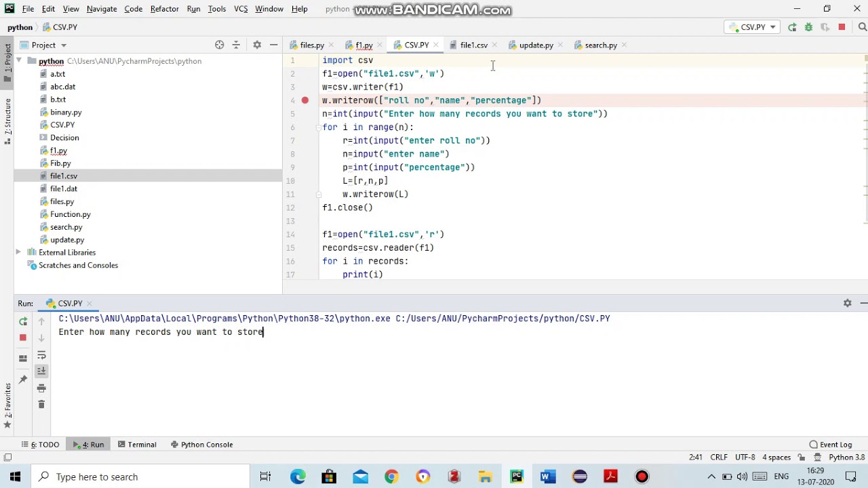Switch to the search.py editor tab
Image resolution: width=868 pixels, height=488 pixels.
pyautogui.click(x=601, y=45)
